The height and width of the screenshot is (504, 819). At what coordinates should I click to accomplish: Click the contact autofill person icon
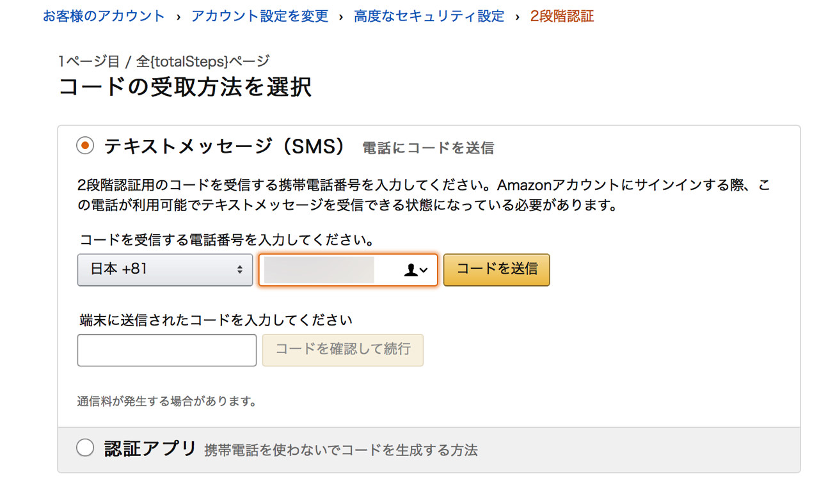410,270
